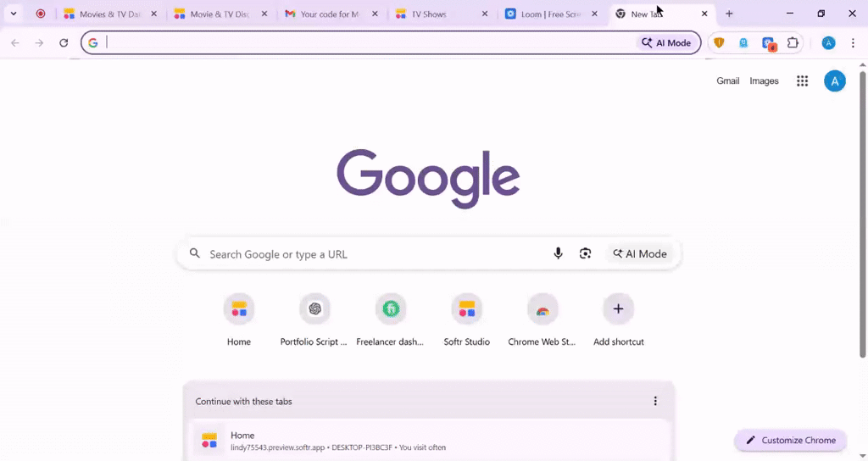Open a new tab with plus button
868x461 pixels.
coord(729,14)
